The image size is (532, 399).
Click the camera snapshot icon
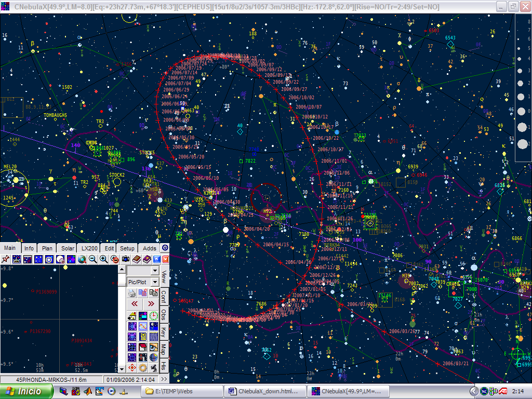pos(125,259)
